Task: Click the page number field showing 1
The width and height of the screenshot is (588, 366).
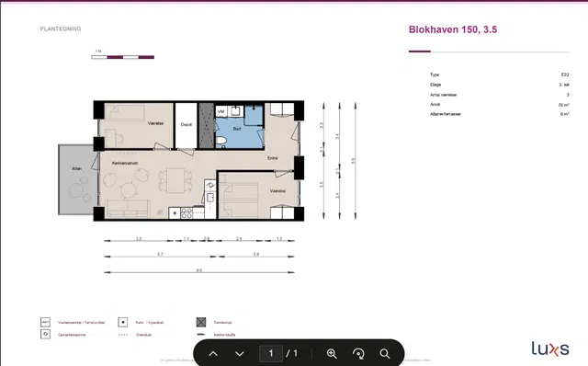Action: (x=271, y=353)
